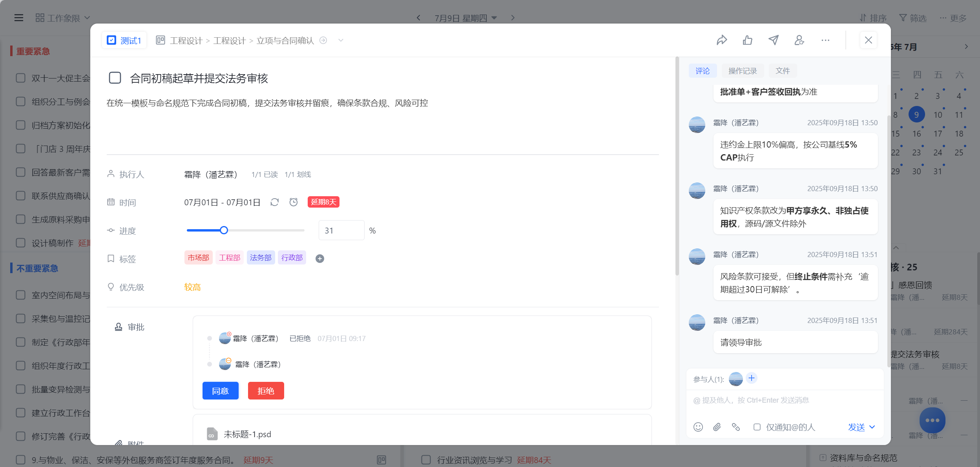The width and height of the screenshot is (980, 467).
Task: Click the alarm reminder clock icon
Action: 294,202
